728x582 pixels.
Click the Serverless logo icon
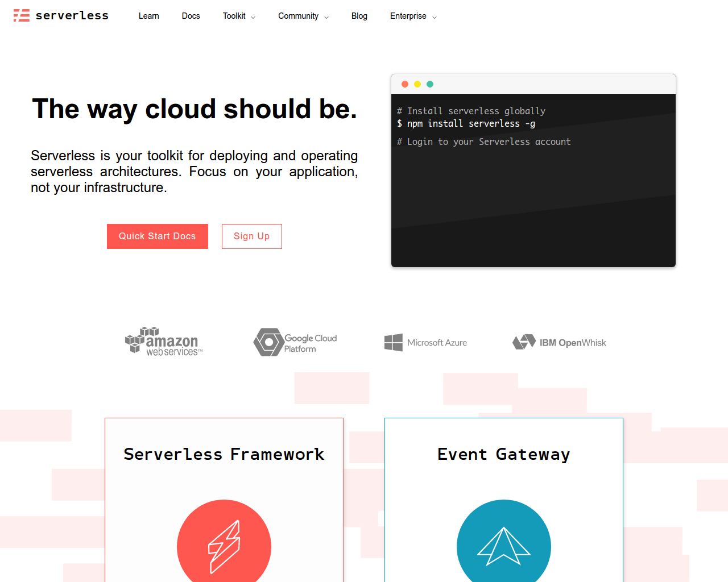[22, 15]
